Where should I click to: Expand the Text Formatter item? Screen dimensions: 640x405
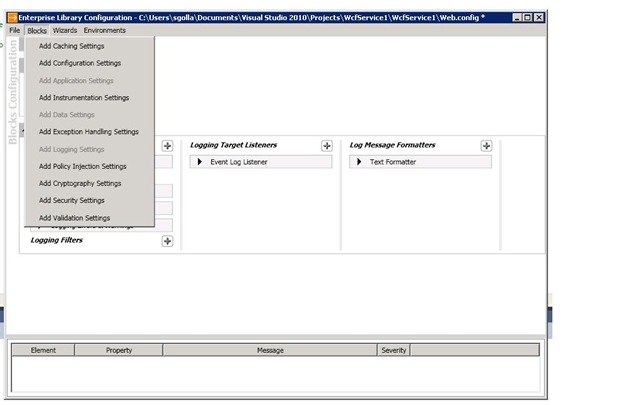[359, 162]
